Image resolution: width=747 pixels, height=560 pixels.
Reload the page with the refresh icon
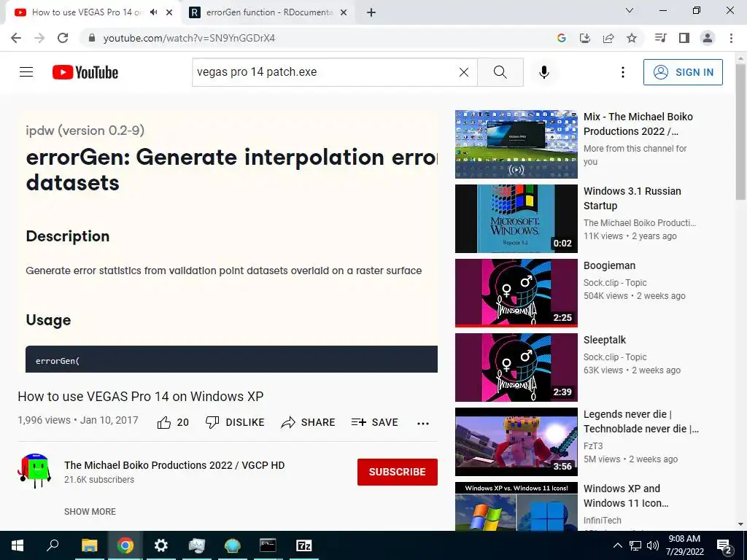tap(63, 38)
